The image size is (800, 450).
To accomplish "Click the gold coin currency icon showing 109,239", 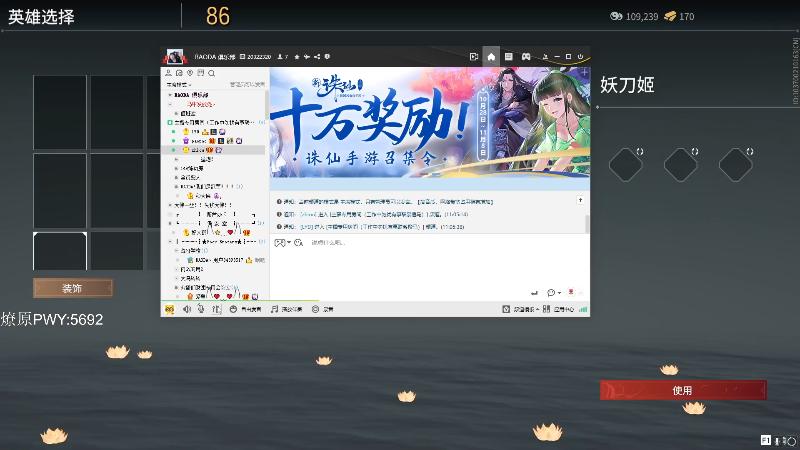I will click(x=616, y=16).
